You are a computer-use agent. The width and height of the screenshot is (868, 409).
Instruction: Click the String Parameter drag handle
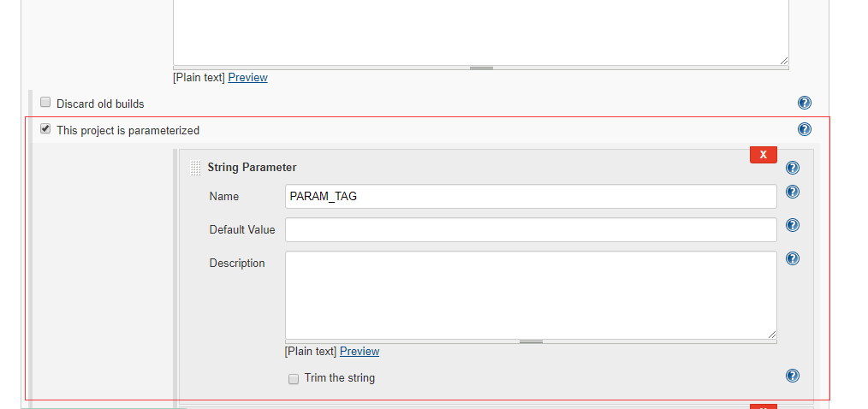click(x=195, y=168)
